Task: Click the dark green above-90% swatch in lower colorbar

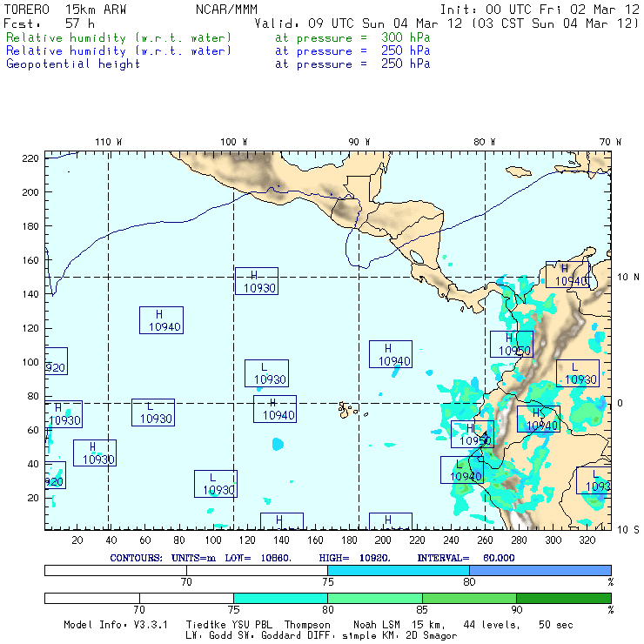Action: [564, 598]
